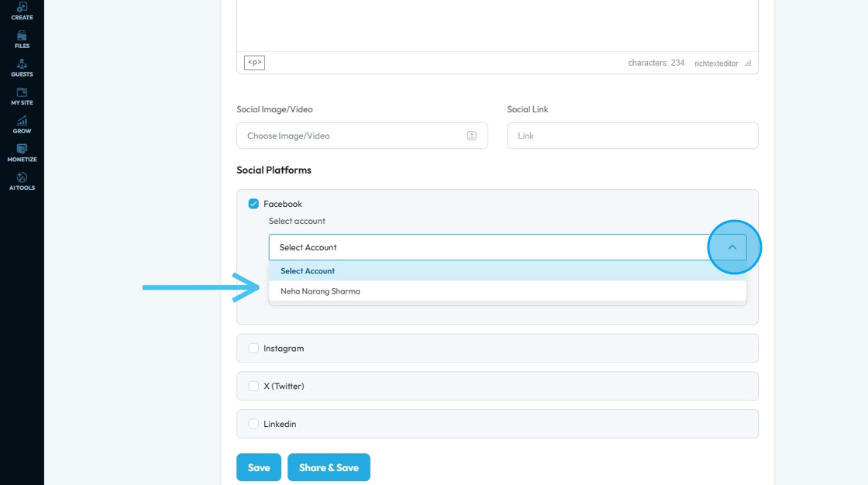868x485 pixels.
Task: Collapse the Select Account dropdown chevron
Action: [732, 247]
